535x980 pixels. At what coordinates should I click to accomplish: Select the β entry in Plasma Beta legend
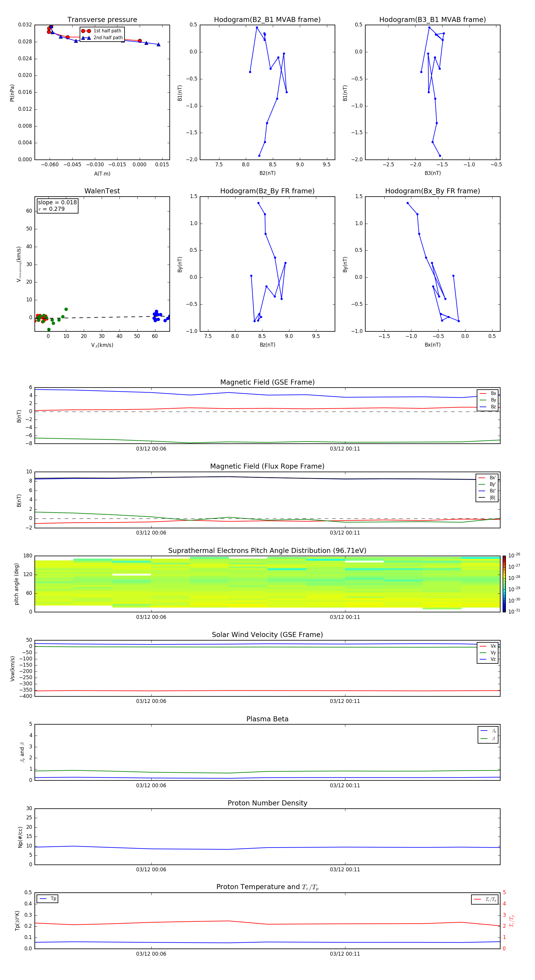[x=488, y=739]
